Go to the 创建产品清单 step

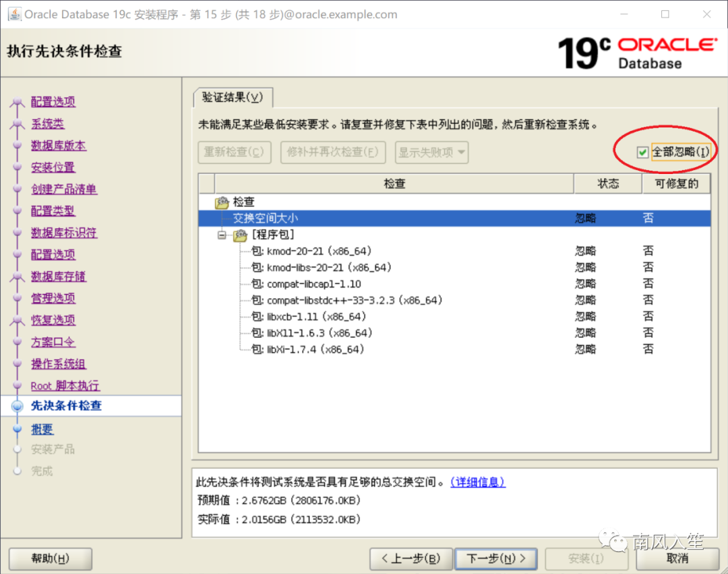tap(64, 189)
